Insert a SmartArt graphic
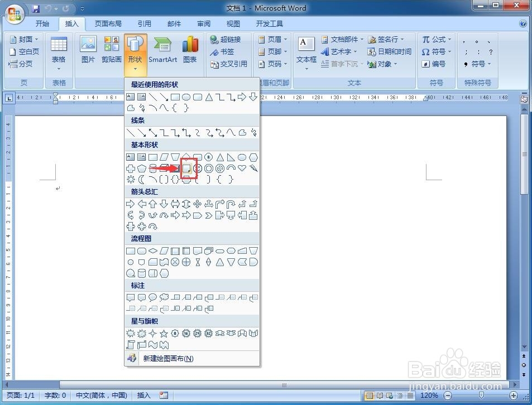 click(x=163, y=50)
